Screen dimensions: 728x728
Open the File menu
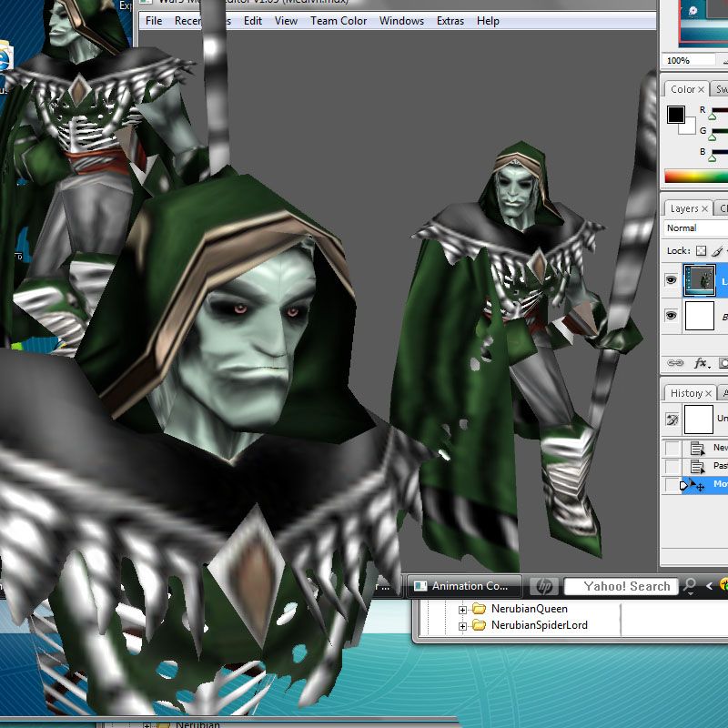[154, 21]
